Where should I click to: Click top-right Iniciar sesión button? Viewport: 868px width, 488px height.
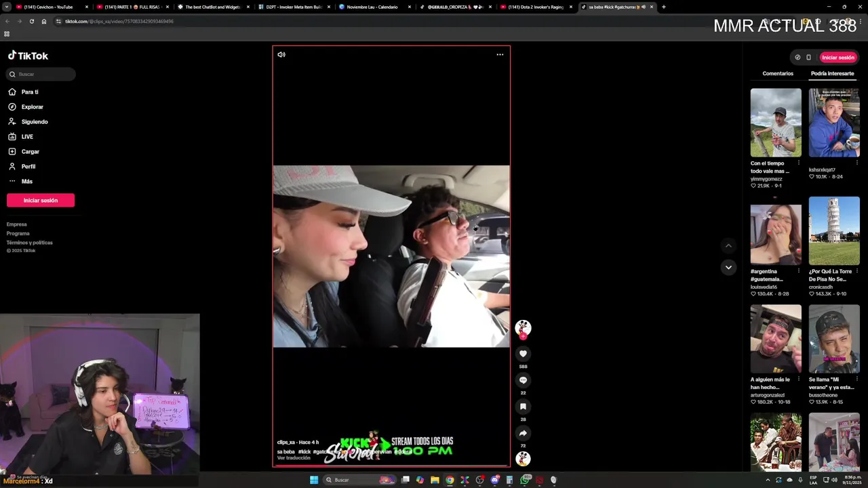(x=838, y=58)
